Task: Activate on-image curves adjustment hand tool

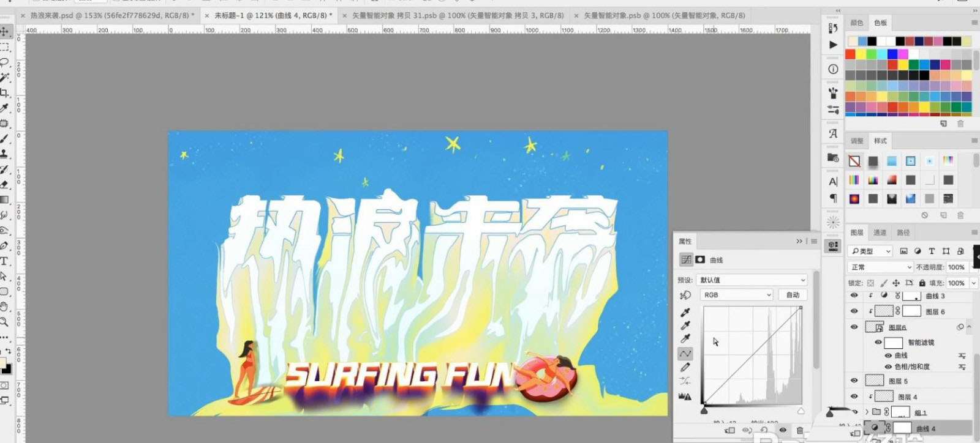Action: coord(685,295)
